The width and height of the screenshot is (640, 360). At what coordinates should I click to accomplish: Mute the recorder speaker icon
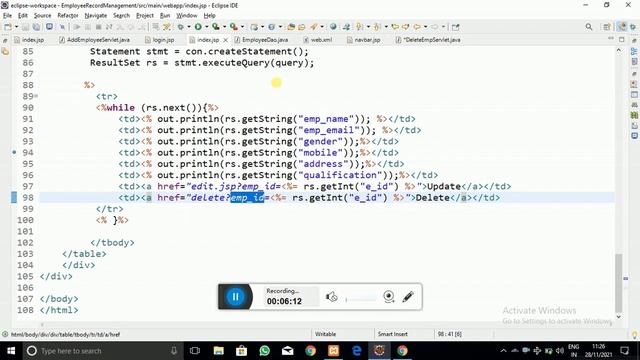coord(331,297)
